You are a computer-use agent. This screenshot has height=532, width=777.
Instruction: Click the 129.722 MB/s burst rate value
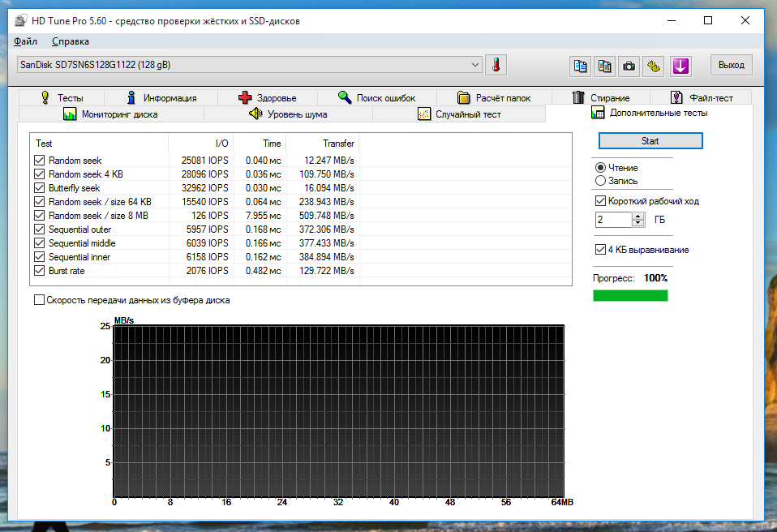[x=327, y=271]
